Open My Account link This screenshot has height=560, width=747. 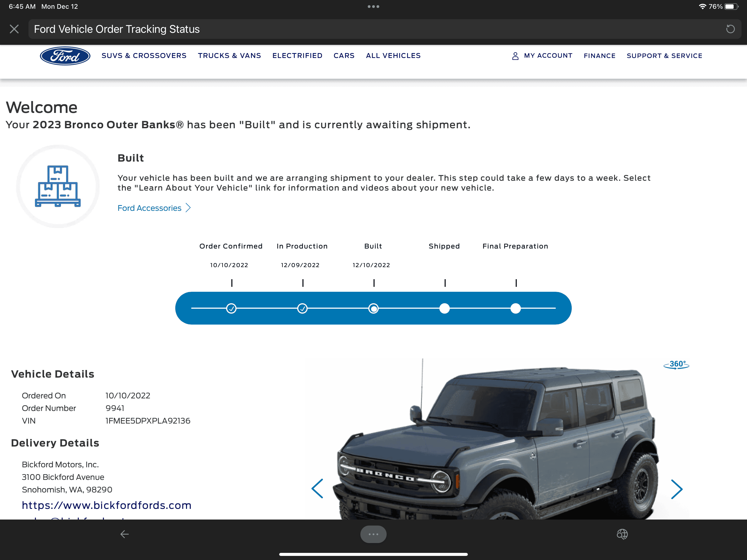tap(548, 56)
